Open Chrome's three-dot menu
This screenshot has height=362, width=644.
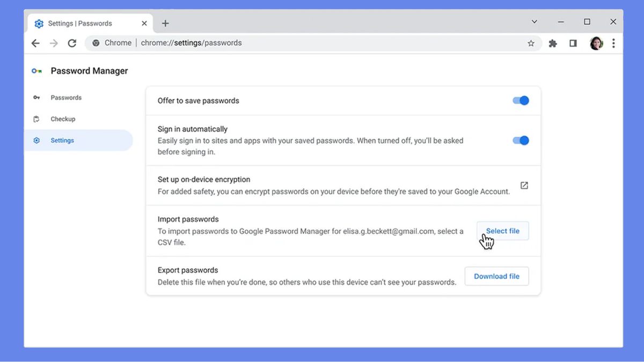pyautogui.click(x=613, y=43)
